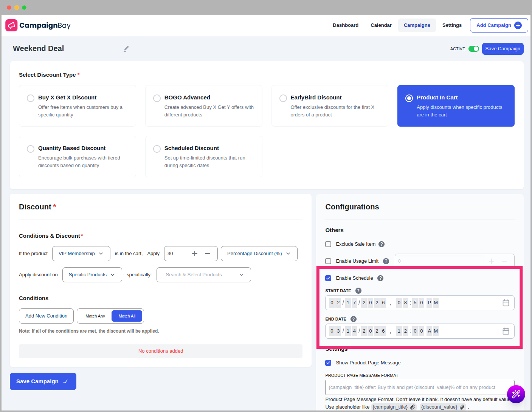Click the Search & Select Products field

pyautogui.click(x=203, y=275)
